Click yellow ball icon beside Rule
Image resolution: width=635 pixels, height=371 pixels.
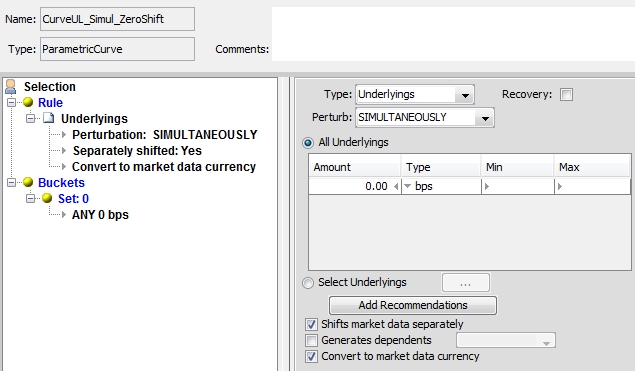pyautogui.click(x=28, y=102)
